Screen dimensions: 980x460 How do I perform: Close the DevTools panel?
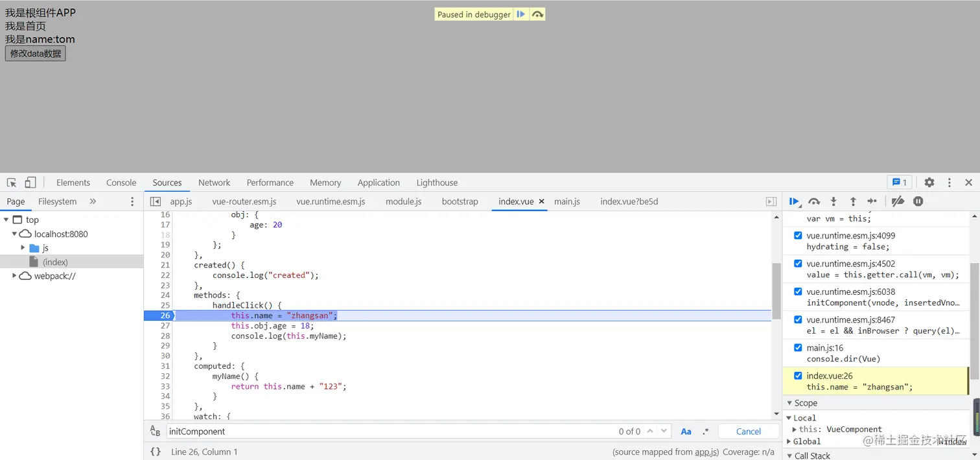click(968, 183)
